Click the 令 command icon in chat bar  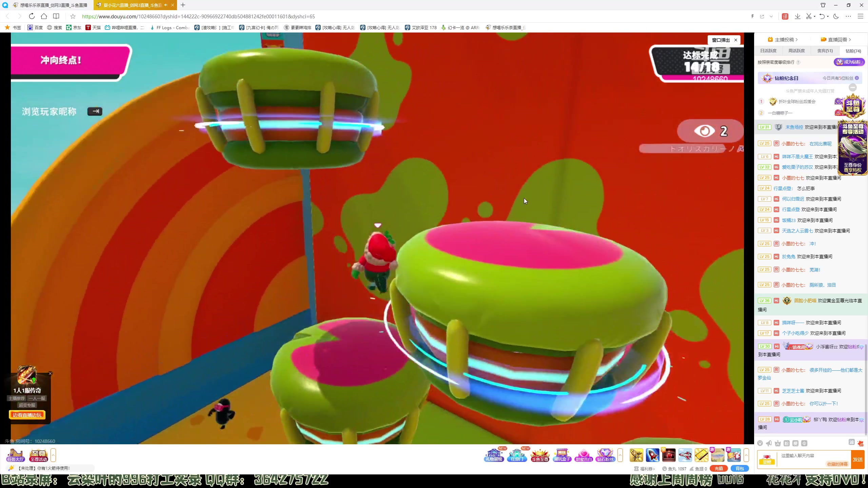click(x=804, y=443)
